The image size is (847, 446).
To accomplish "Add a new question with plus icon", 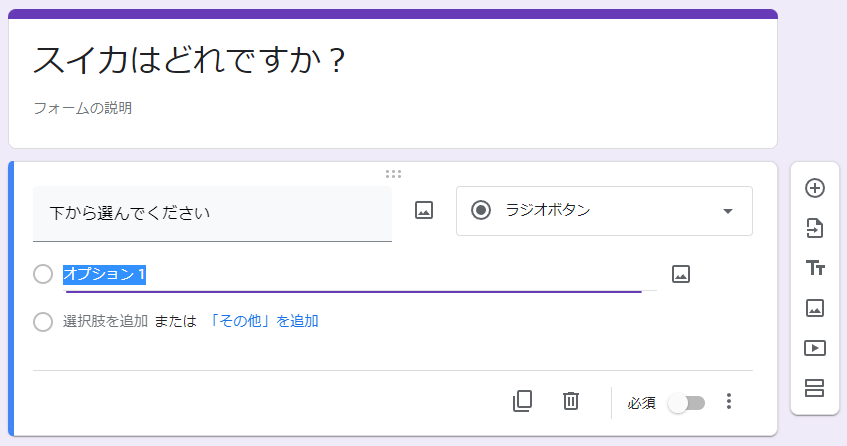I will click(x=815, y=188).
